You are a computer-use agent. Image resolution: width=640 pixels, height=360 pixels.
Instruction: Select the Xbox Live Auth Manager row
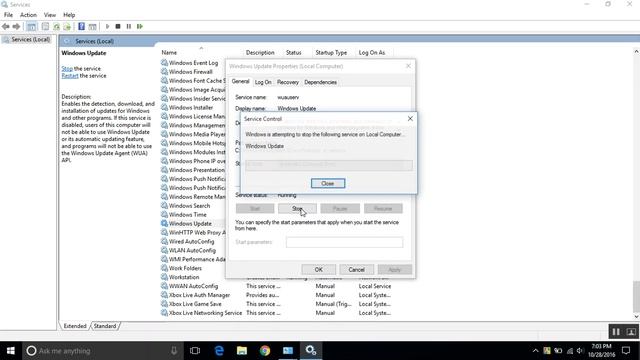coord(199,295)
